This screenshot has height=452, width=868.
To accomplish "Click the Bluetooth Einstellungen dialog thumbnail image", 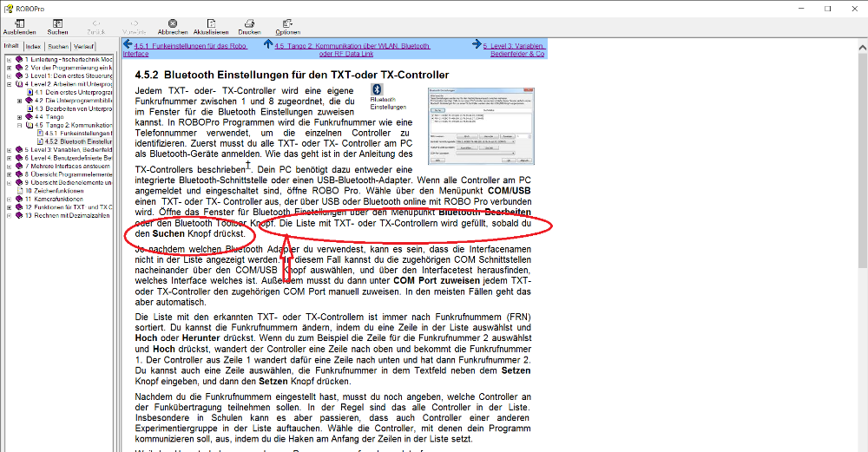I will 481,126.
